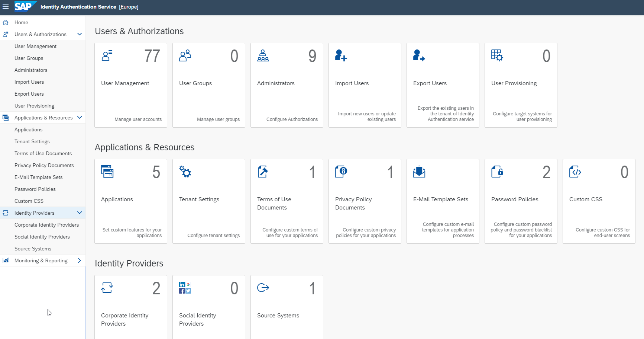644x339 pixels.
Task: Click the hamburger menu icon in header
Action: [x=6, y=7]
